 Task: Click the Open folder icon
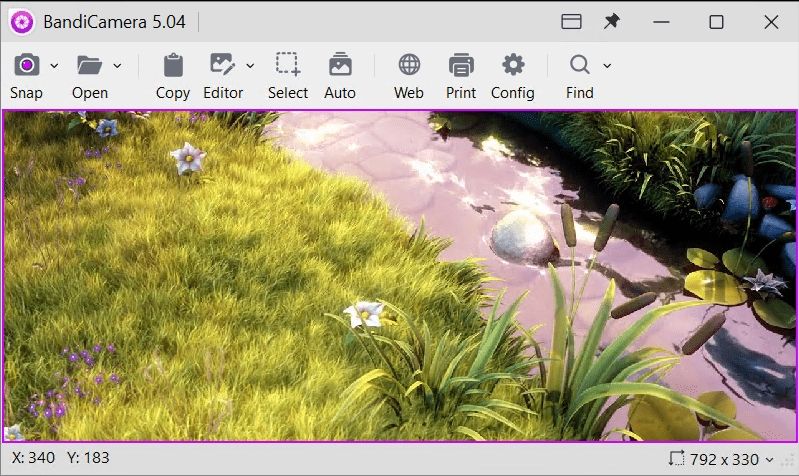90,66
